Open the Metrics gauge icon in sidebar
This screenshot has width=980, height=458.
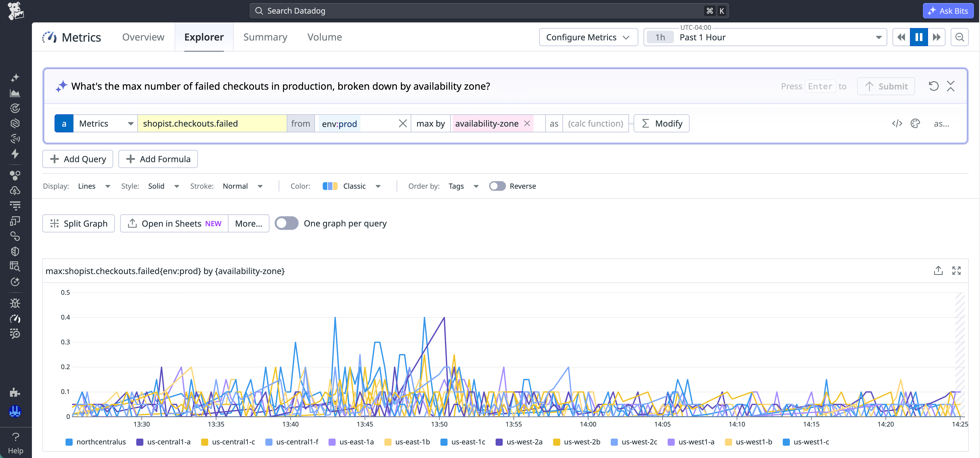(x=15, y=318)
